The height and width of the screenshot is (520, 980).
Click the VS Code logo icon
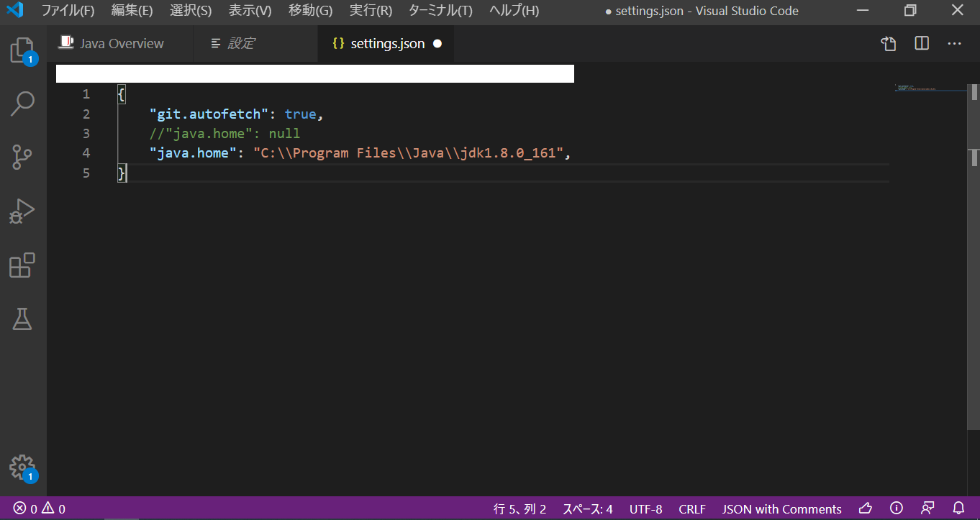[x=15, y=11]
